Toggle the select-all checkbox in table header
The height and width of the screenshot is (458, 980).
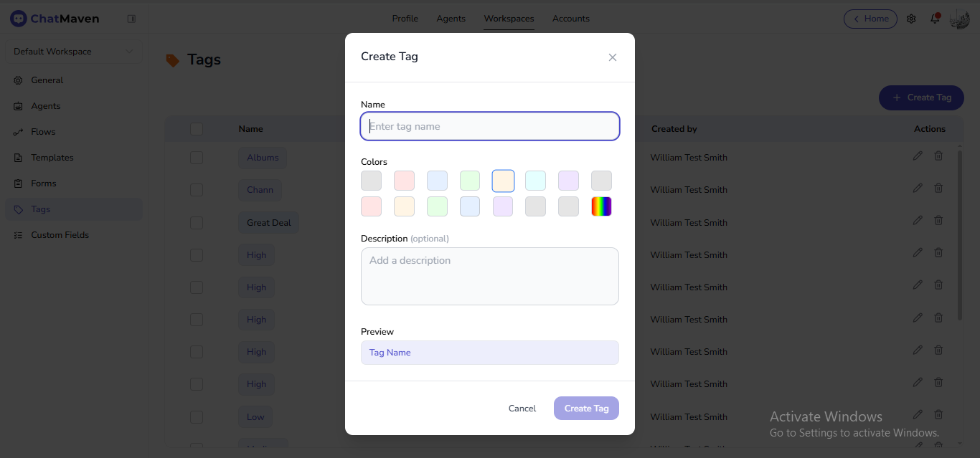[196, 128]
